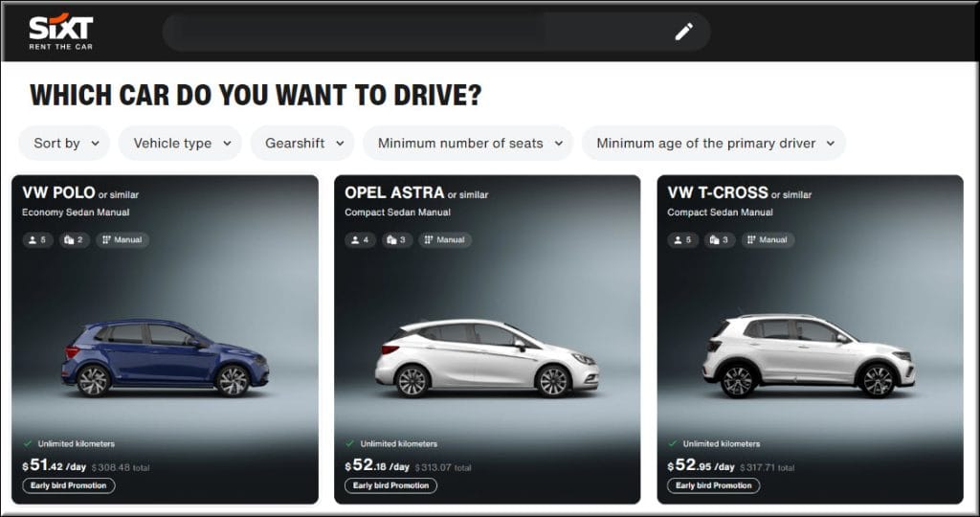Screen dimensions: 980x517
Task: Click the Sixt logo in header
Action: 60,32
